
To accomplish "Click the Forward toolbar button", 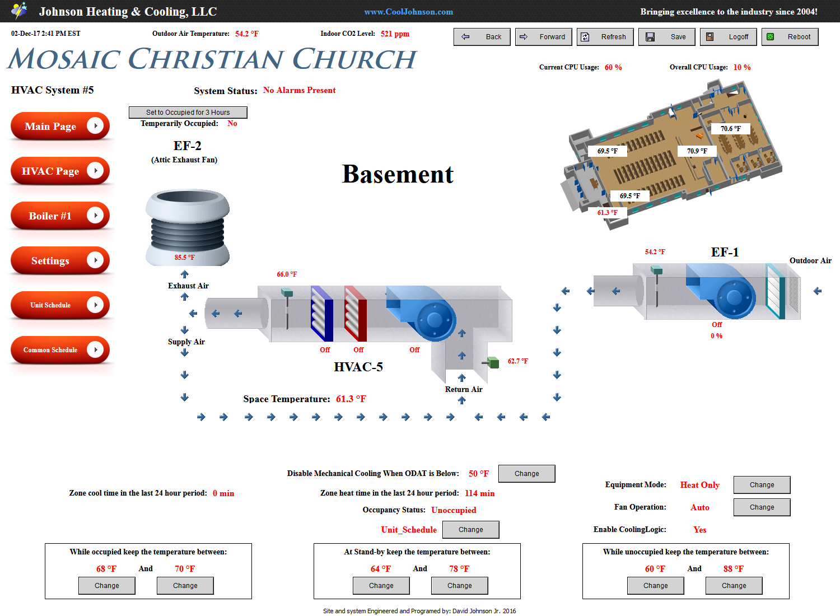I will point(543,37).
